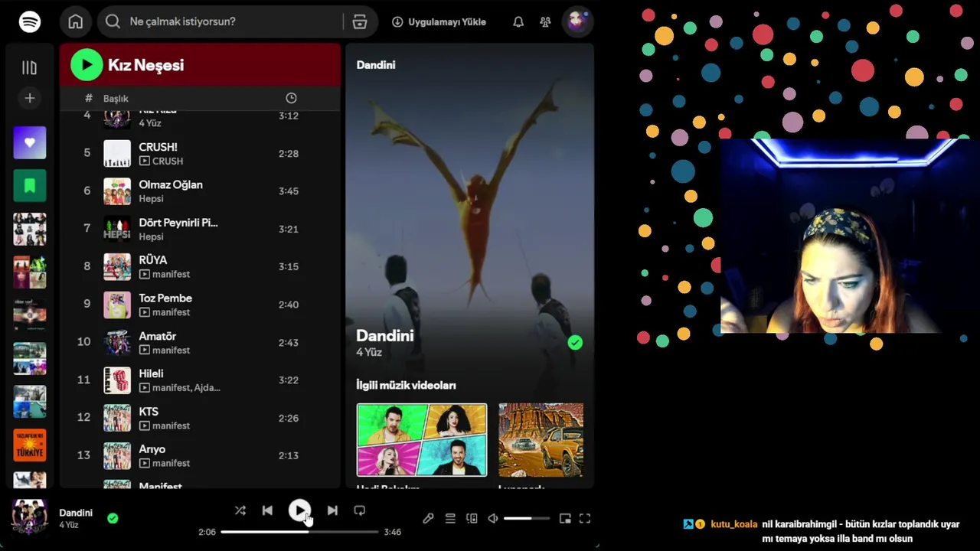The image size is (980, 551).
Task: Toggle saved checkmark in player bar
Action: [x=113, y=518]
